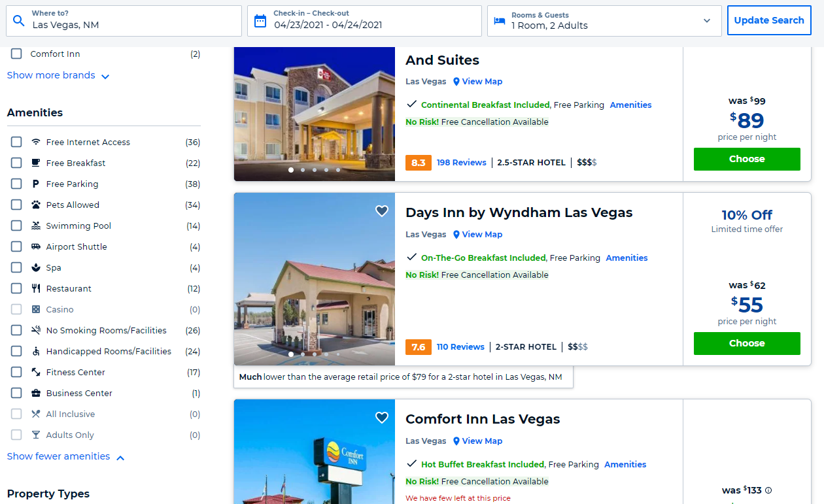Expand Show more brands
This screenshot has height=504, width=824.
coord(58,75)
